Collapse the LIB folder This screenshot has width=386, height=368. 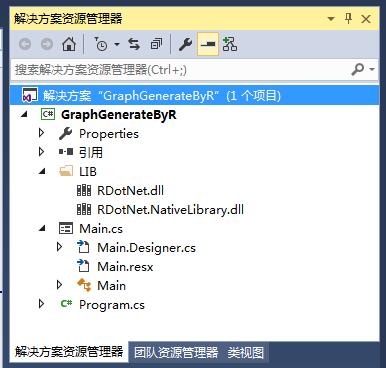pyautogui.click(x=42, y=172)
